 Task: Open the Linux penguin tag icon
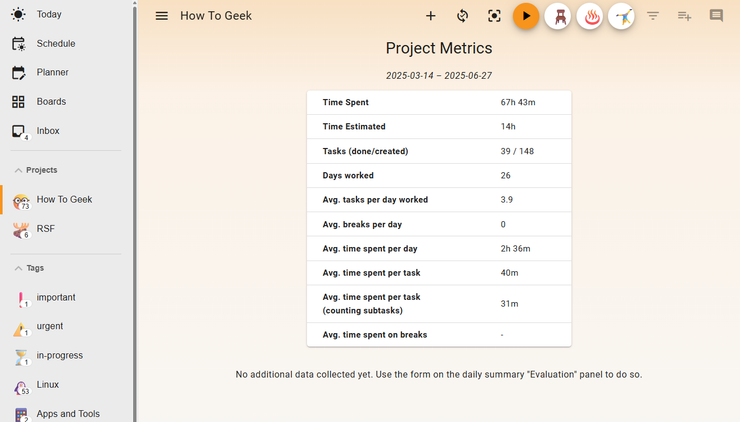click(x=21, y=388)
